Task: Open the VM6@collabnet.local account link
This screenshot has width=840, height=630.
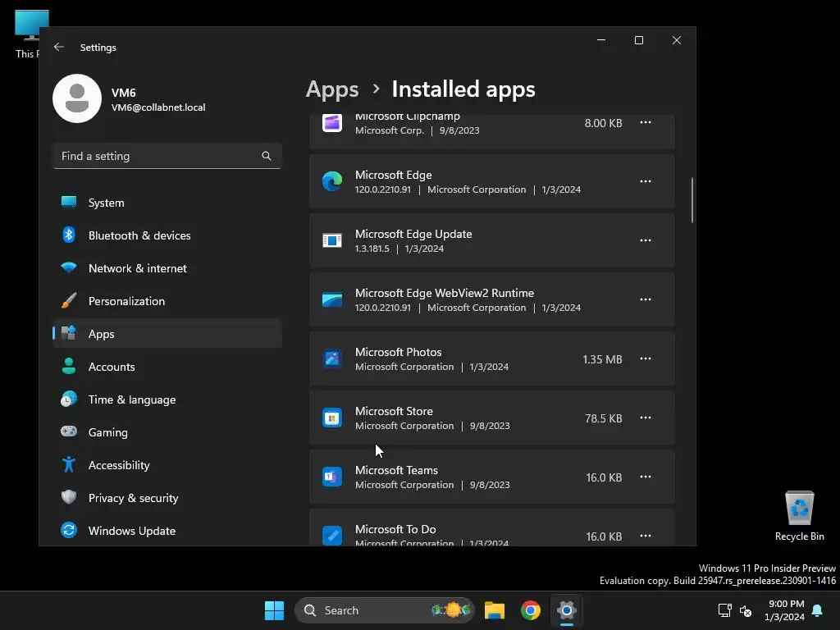Action: [x=158, y=107]
